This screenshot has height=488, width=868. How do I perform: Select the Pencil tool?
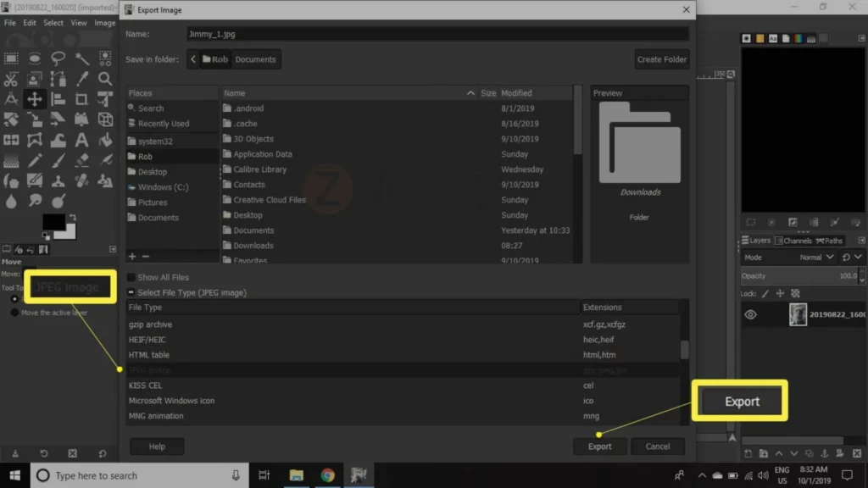click(34, 160)
